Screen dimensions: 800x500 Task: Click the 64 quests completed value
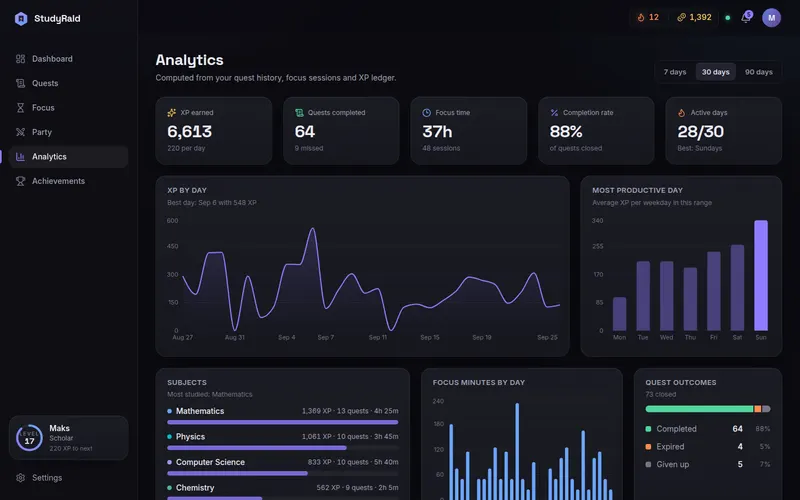[305, 132]
